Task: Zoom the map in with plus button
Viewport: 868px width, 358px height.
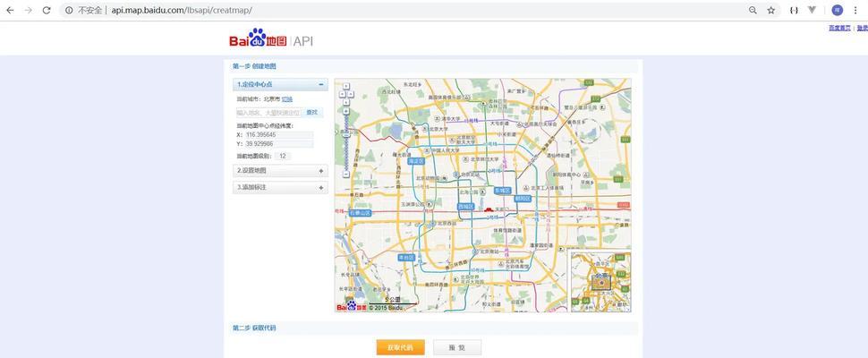Action: 346,111
